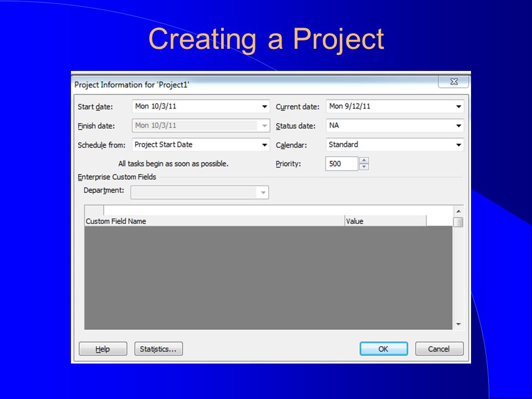Image resolution: width=532 pixels, height=399 pixels.
Task: Expand the Status date dropdown
Action: point(458,126)
